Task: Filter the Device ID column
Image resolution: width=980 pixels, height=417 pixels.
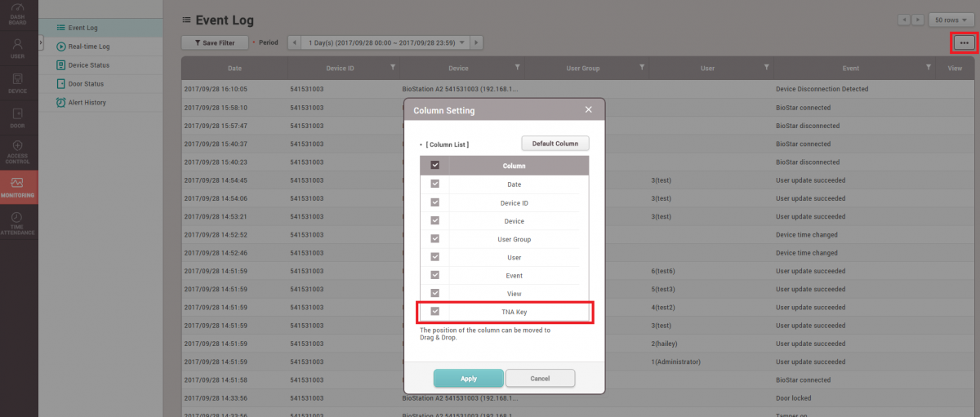Action: tap(393, 68)
